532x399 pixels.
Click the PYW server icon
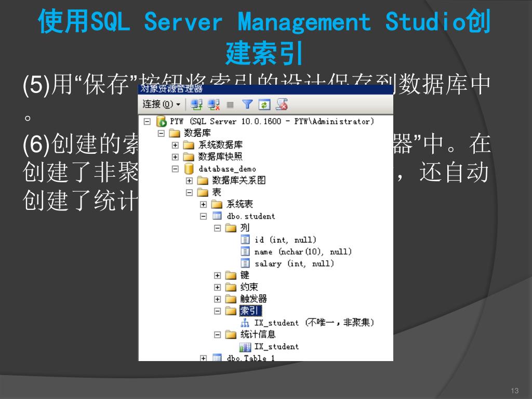[x=161, y=121]
